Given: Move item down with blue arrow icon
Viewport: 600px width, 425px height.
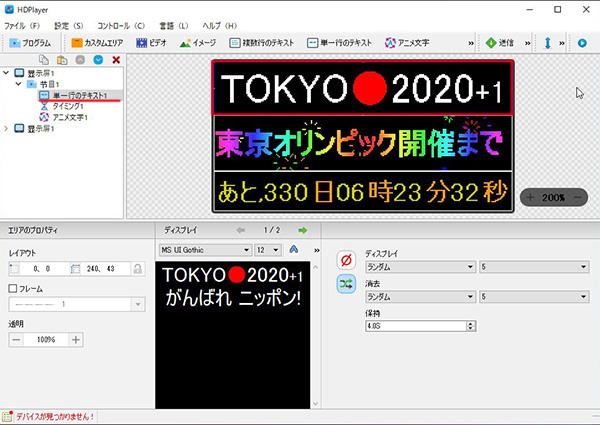Looking at the screenshot, I should click(x=98, y=60).
